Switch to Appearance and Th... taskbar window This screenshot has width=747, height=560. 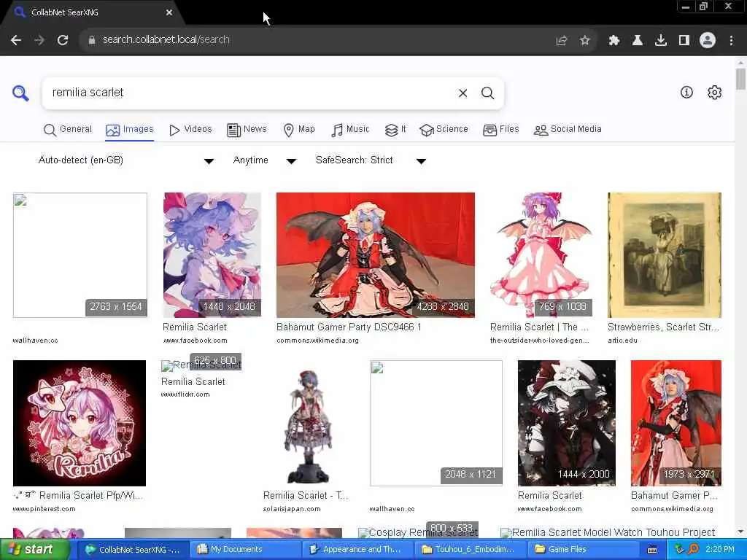click(359, 550)
